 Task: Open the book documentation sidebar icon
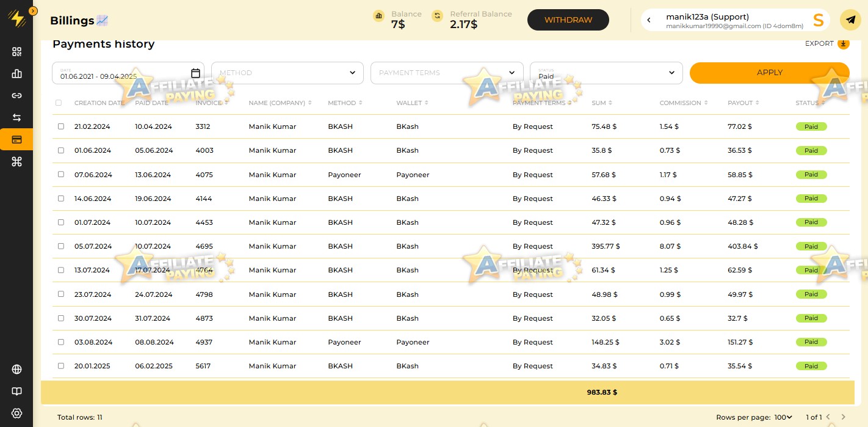(16, 391)
